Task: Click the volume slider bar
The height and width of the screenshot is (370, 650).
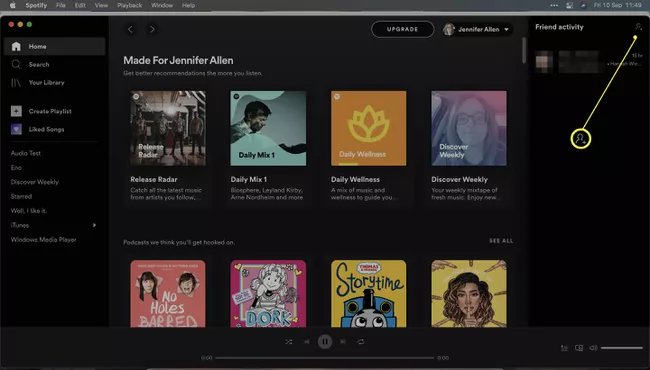Action: click(621, 348)
